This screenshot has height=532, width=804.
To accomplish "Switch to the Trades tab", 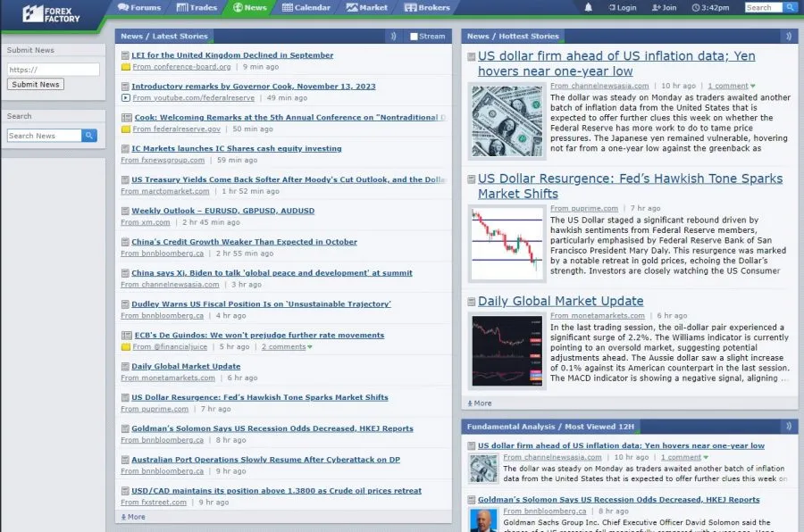I will pos(197,8).
